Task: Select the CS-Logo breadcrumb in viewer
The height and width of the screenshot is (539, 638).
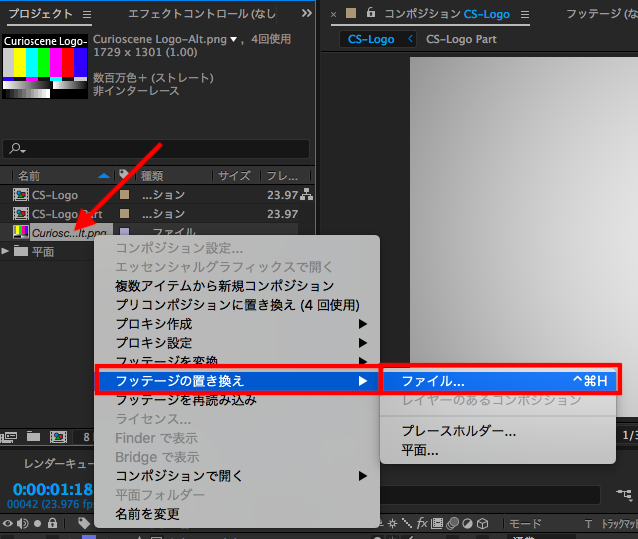Action: coord(371,39)
